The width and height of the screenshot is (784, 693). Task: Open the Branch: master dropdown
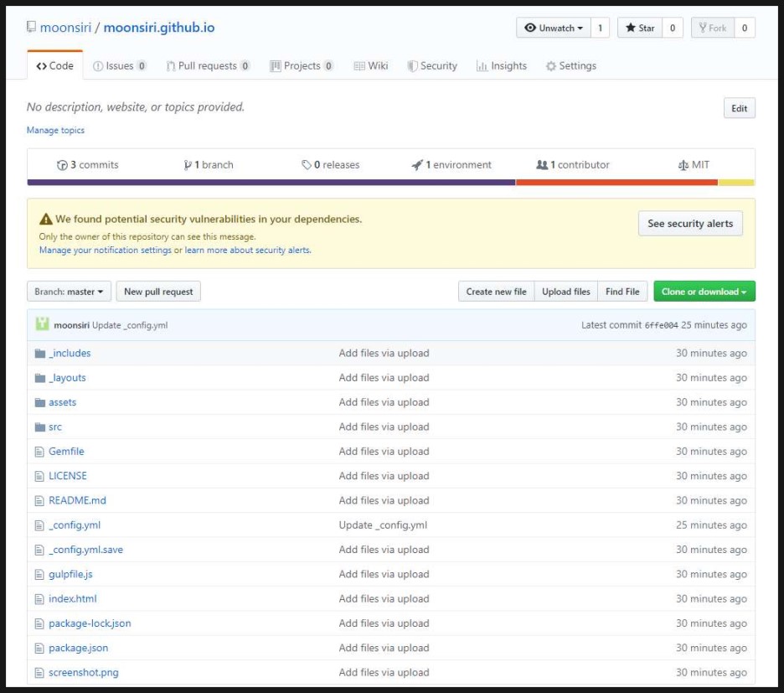[x=69, y=292]
